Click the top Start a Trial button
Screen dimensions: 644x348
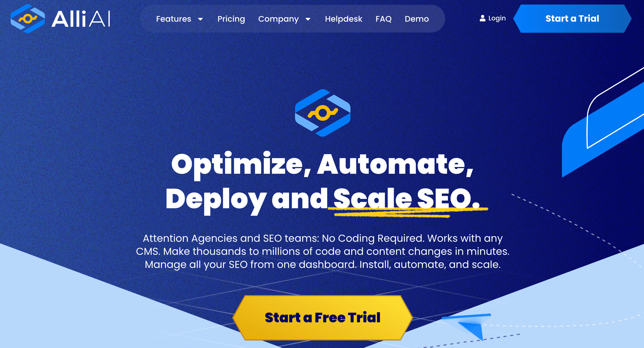coord(572,18)
